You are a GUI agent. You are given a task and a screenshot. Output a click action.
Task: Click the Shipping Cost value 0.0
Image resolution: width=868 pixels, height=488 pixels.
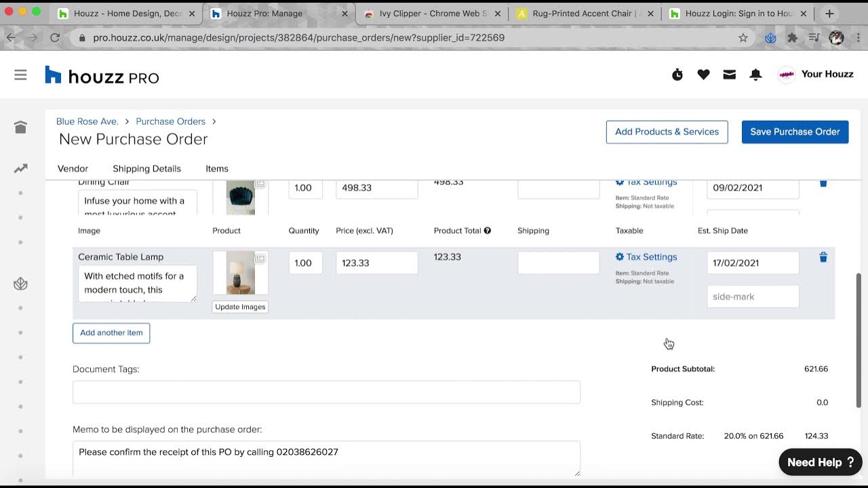pos(822,403)
